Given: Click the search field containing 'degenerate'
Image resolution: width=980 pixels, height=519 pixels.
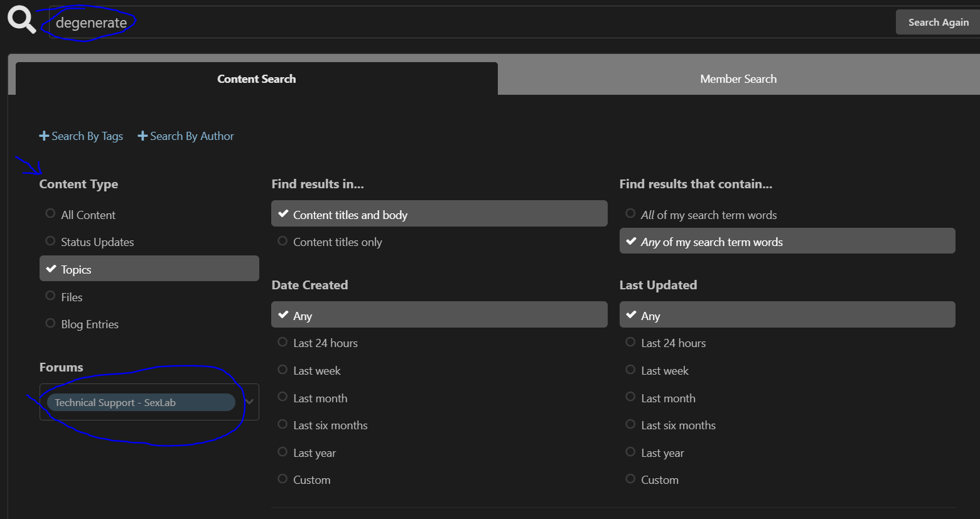Looking at the screenshot, I should tap(471, 23).
